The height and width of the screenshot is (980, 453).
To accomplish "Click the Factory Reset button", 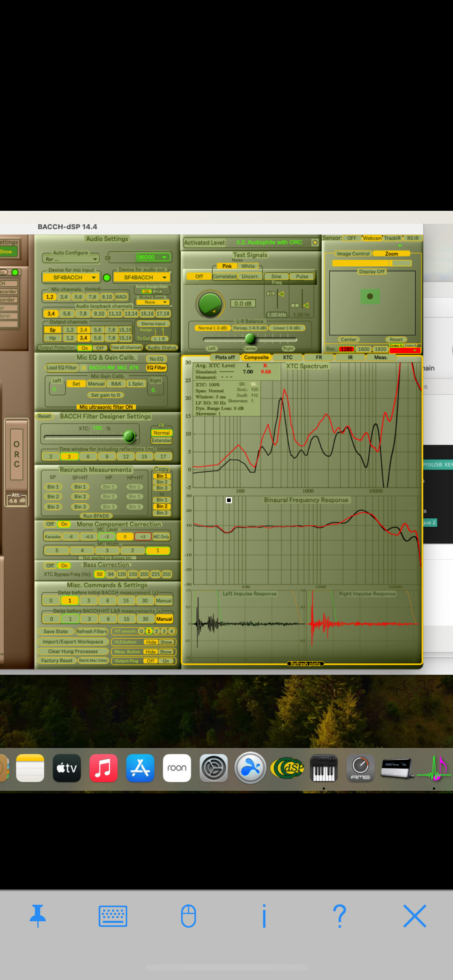I will [x=57, y=661].
